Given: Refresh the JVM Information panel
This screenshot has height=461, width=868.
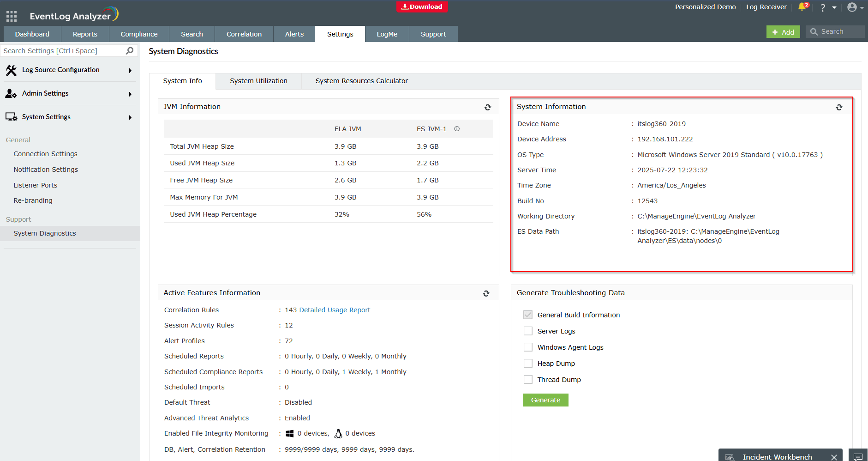Looking at the screenshot, I should [x=487, y=107].
